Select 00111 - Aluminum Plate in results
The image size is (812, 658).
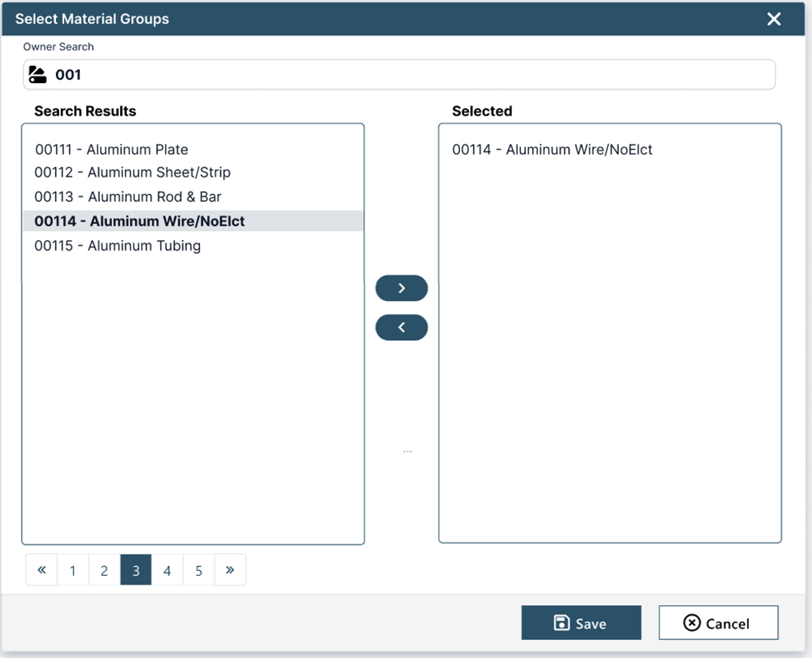pyautogui.click(x=110, y=150)
